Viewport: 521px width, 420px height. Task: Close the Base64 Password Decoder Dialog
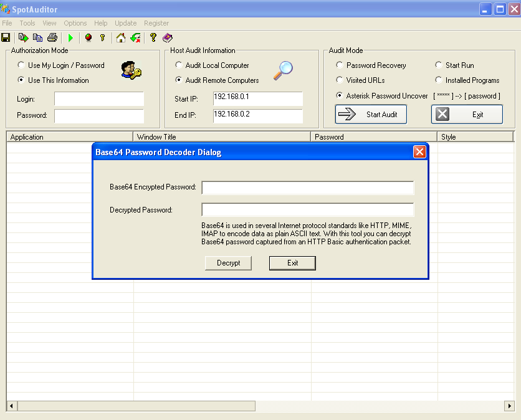click(x=419, y=152)
